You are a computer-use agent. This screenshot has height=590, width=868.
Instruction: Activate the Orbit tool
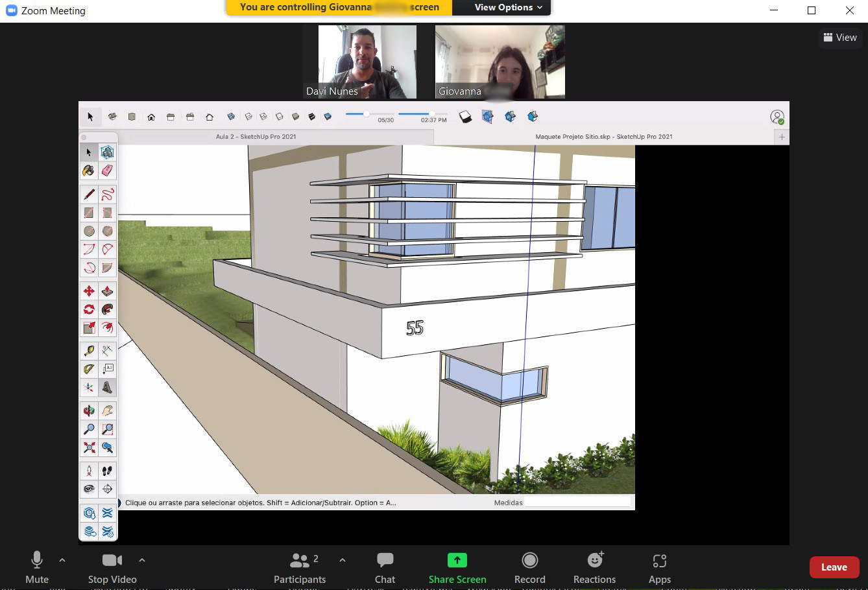pyautogui.click(x=88, y=410)
